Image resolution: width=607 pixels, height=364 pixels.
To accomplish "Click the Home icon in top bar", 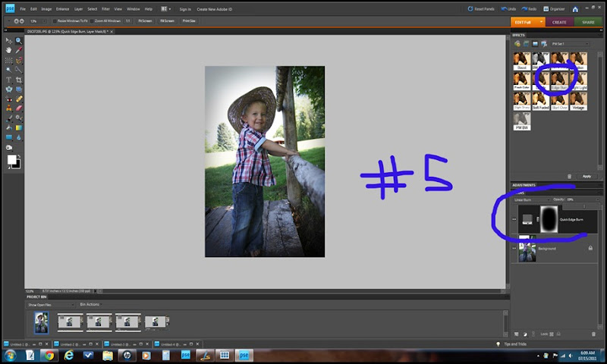I will coord(575,8).
